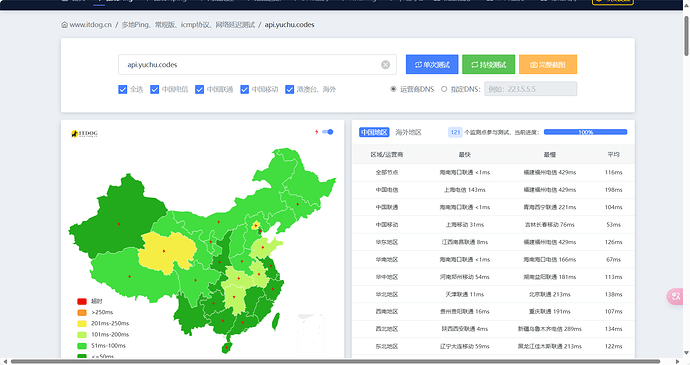This screenshot has height=365, width=690.
Task: Click the 中国电信 row in results table
Action: 493,190
